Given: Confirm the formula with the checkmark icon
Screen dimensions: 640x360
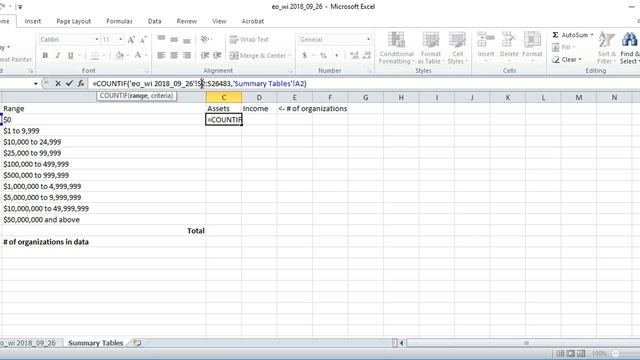Looking at the screenshot, I should [x=69, y=83].
